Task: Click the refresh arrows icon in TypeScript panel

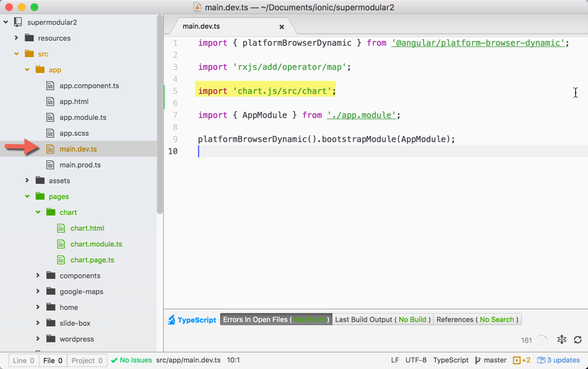Action: click(578, 340)
